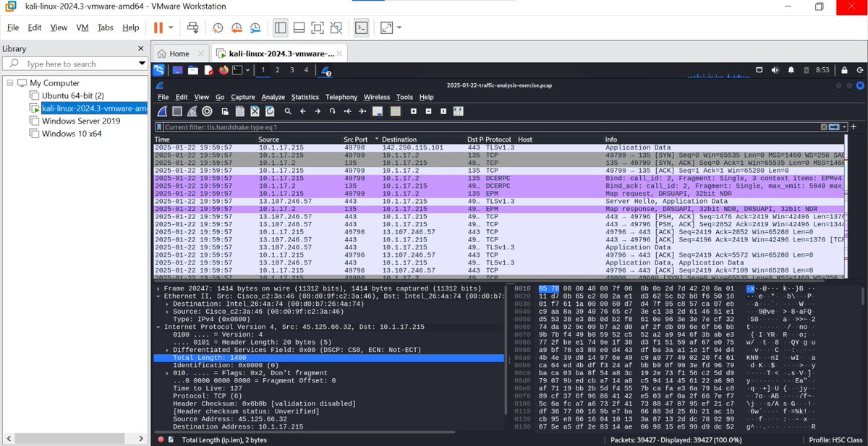The image size is (868, 446).
Task: Open Wireshark Telephony menu
Action: click(x=341, y=97)
